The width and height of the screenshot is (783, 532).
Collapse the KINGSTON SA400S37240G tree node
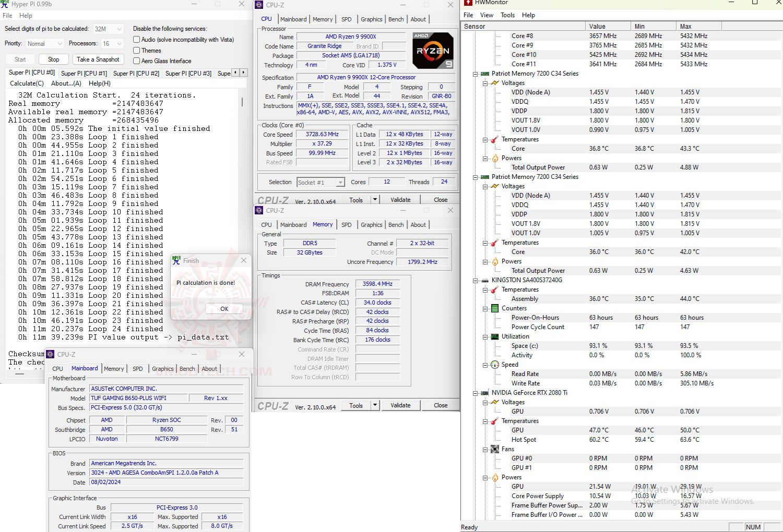tap(475, 281)
